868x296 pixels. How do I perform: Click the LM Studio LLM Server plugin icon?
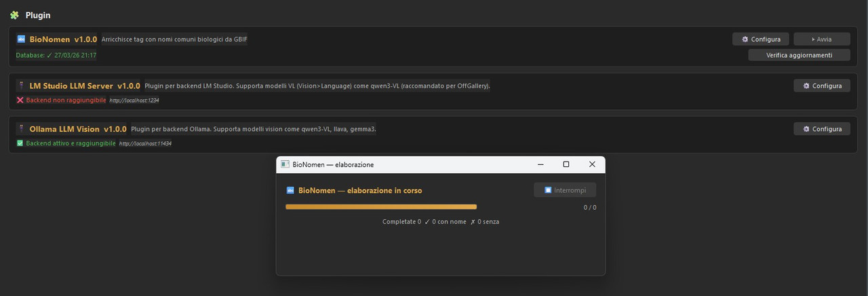coord(21,86)
